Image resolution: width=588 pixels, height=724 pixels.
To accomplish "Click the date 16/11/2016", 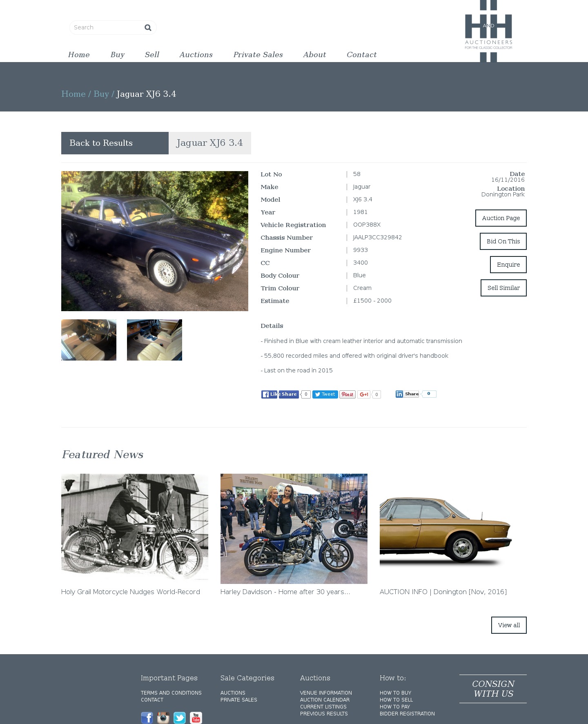I will (508, 180).
